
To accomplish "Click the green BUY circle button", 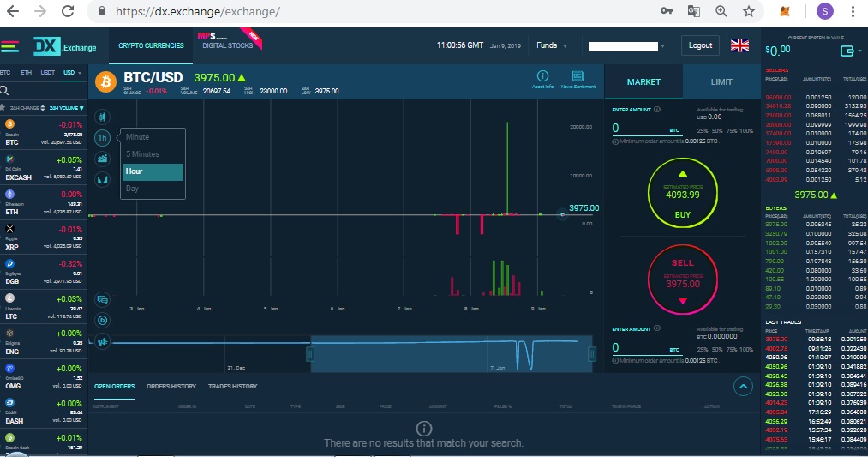I will [x=683, y=193].
